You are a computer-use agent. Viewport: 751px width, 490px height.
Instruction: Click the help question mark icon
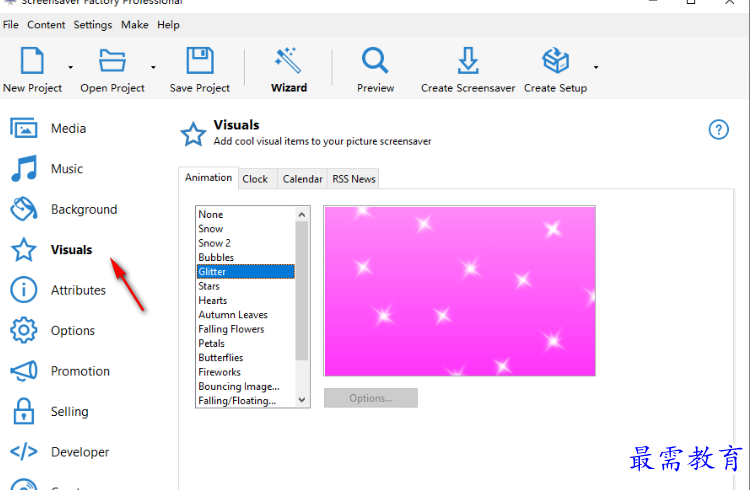(x=718, y=129)
